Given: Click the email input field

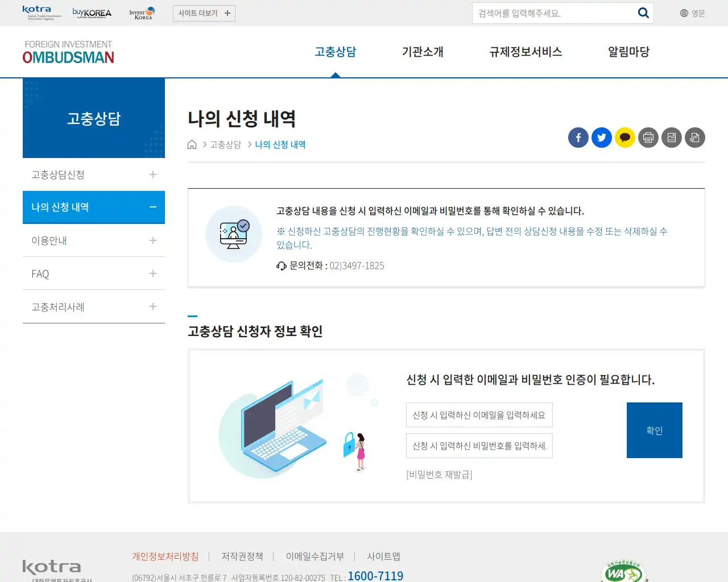Looking at the screenshot, I should (x=479, y=415).
